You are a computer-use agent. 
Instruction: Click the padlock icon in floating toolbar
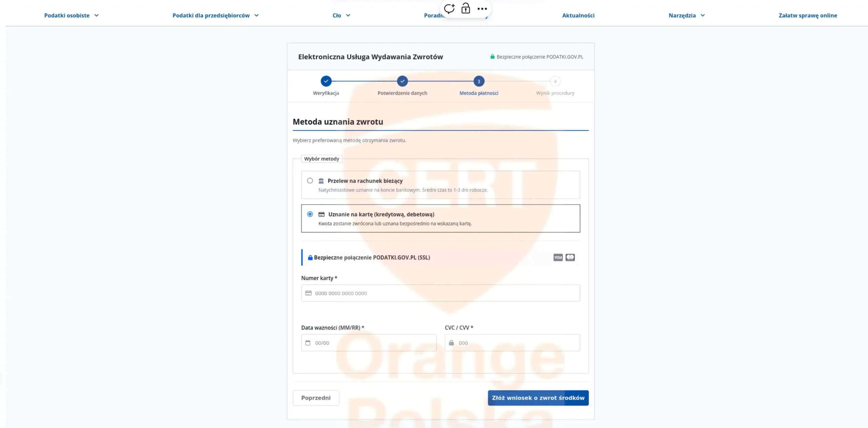coord(466,8)
